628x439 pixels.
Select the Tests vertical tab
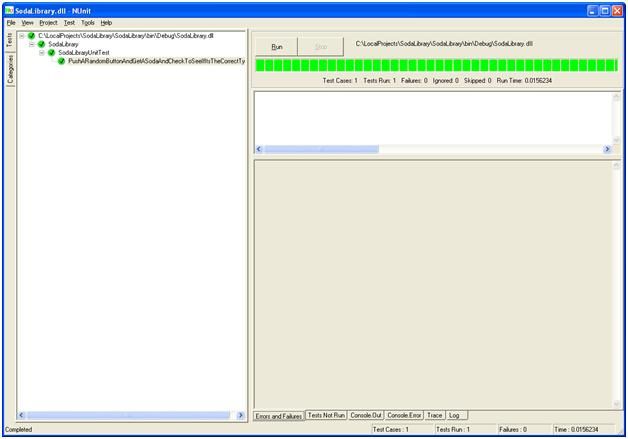[10, 40]
